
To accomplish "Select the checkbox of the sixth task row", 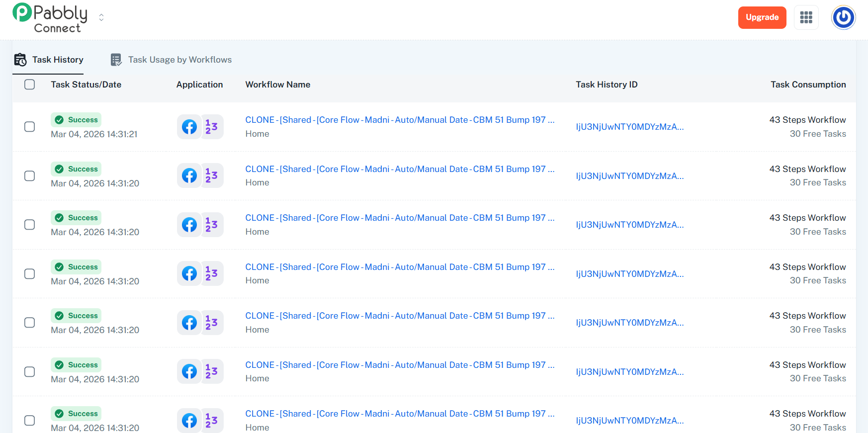I will (x=30, y=372).
